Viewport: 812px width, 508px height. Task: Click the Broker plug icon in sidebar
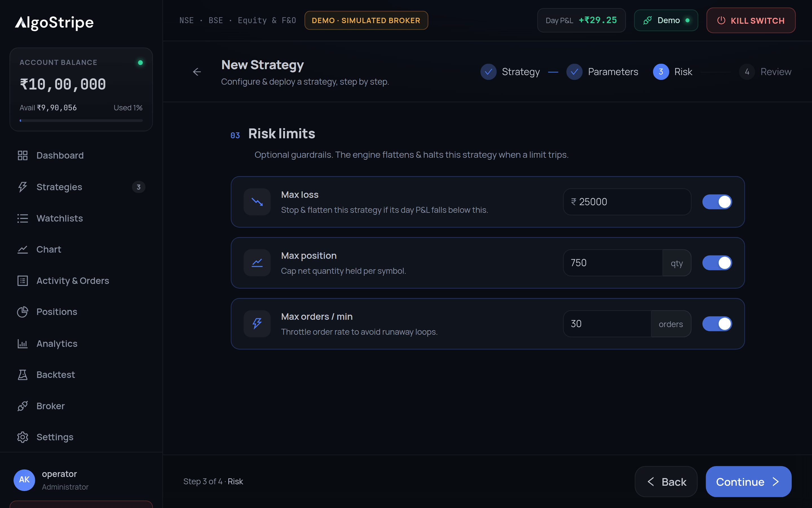point(23,406)
